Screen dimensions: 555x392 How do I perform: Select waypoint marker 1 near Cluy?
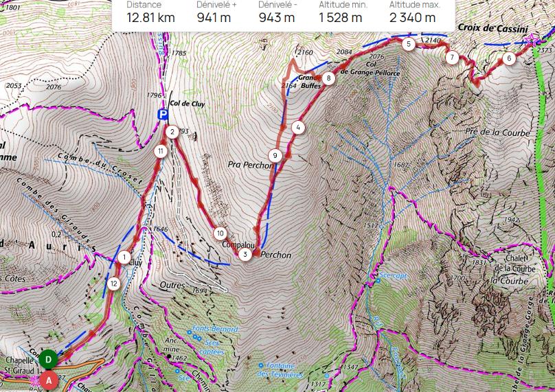pos(124,257)
